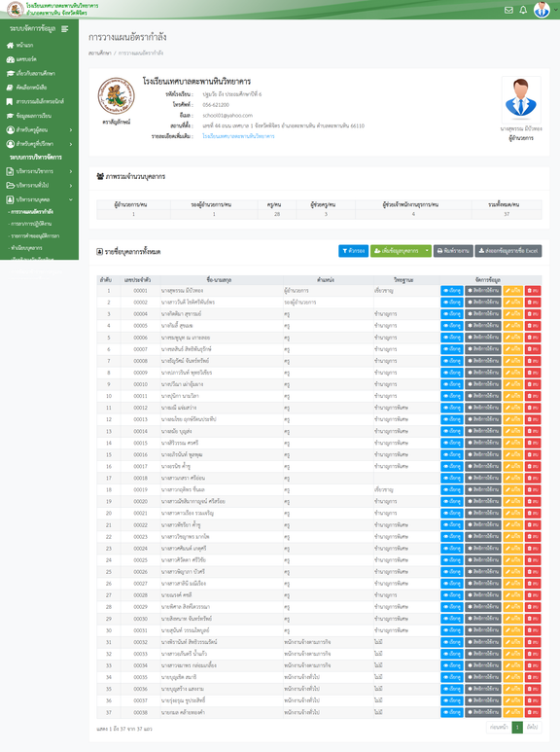This screenshot has width=560, height=752.
Task: Open usage permissions for employee 00007
Action: click(x=483, y=349)
